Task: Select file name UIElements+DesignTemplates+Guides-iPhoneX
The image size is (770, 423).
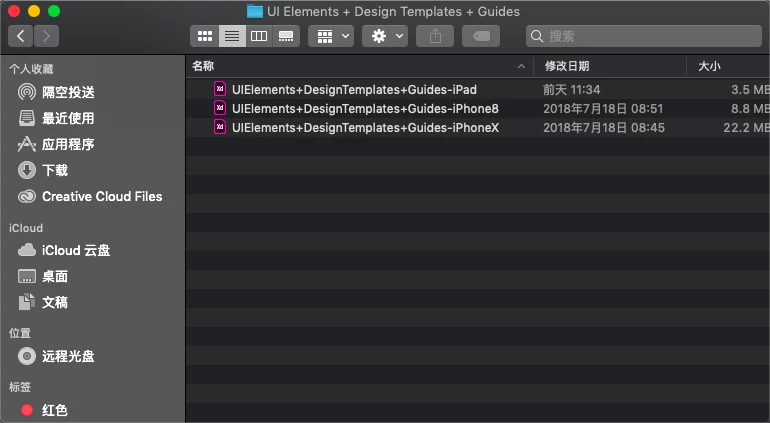Action: tap(365, 128)
